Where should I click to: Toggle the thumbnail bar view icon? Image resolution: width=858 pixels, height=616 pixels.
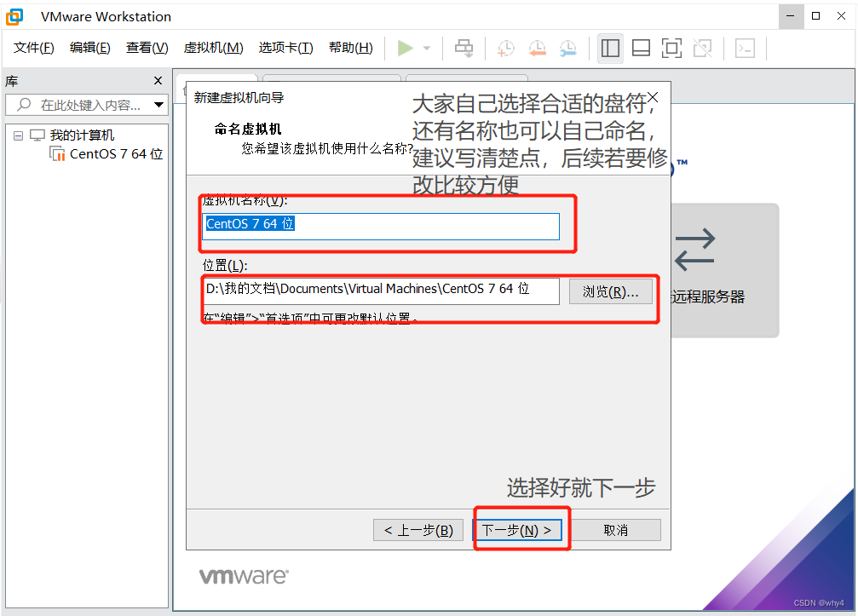(641, 49)
